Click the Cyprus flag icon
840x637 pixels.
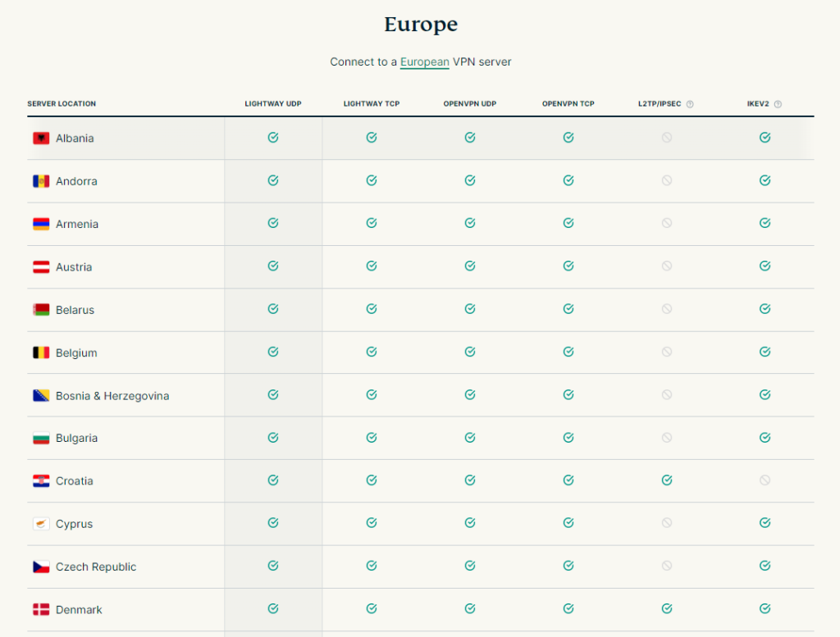(41, 524)
